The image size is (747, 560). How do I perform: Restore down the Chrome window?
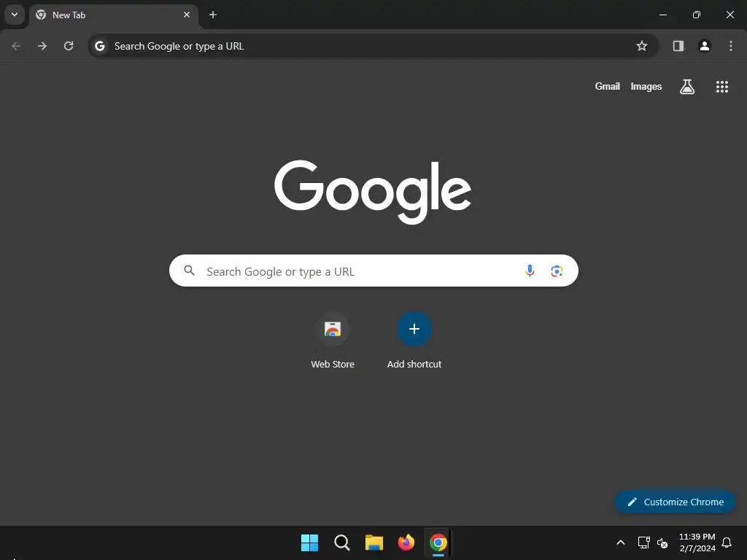point(697,15)
